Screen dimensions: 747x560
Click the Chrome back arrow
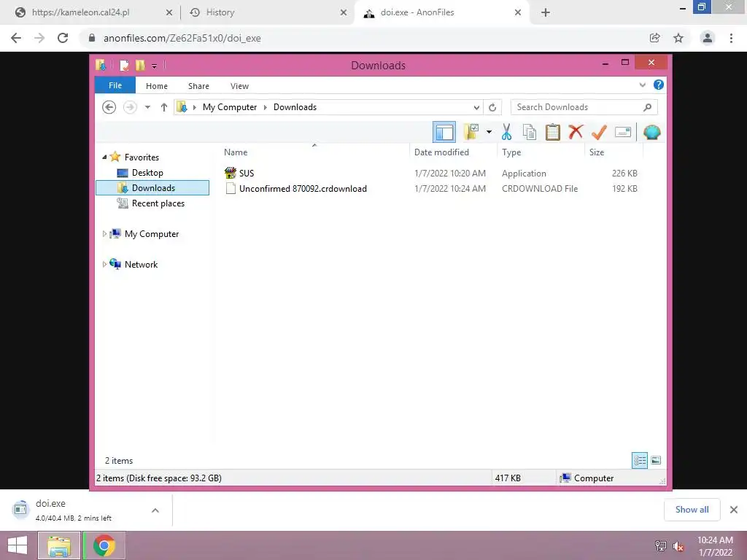click(x=16, y=38)
